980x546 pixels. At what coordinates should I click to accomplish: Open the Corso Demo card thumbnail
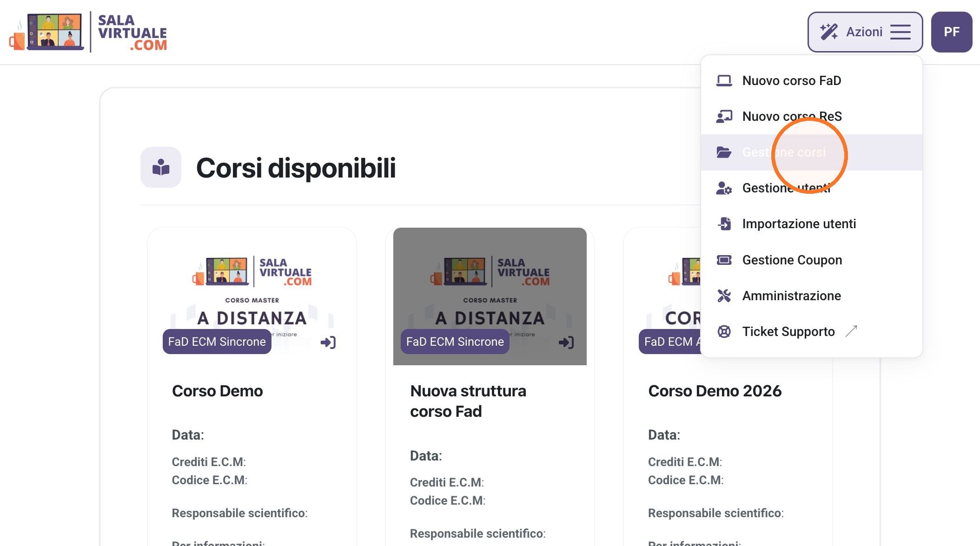pos(252,296)
